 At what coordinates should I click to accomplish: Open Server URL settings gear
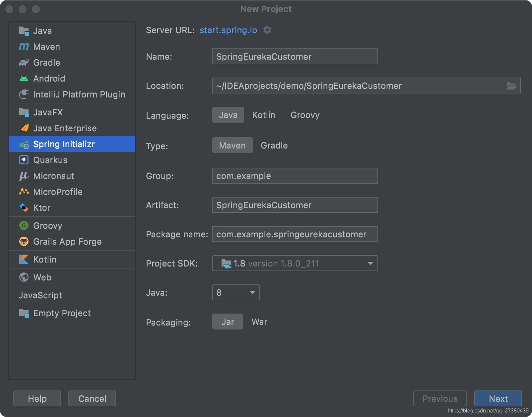coord(267,30)
